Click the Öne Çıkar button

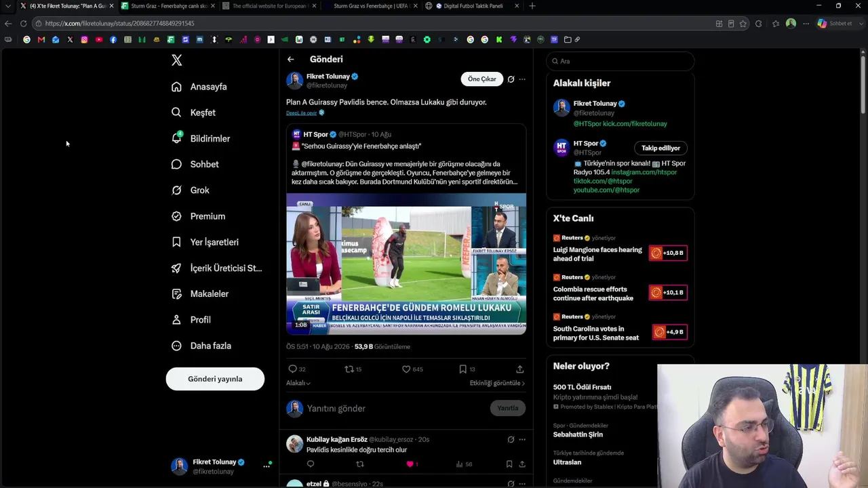pyautogui.click(x=482, y=79)
